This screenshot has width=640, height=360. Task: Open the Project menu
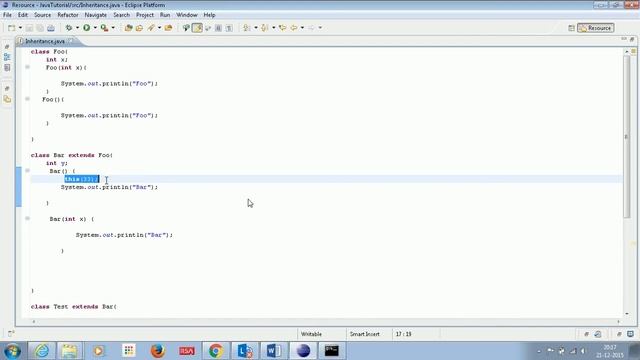145,15
